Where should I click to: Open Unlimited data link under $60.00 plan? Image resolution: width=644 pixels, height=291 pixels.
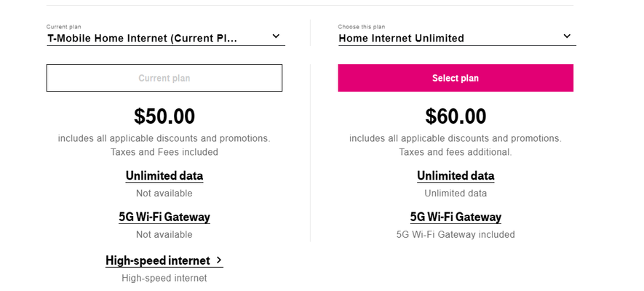click(x=456, y=176)
